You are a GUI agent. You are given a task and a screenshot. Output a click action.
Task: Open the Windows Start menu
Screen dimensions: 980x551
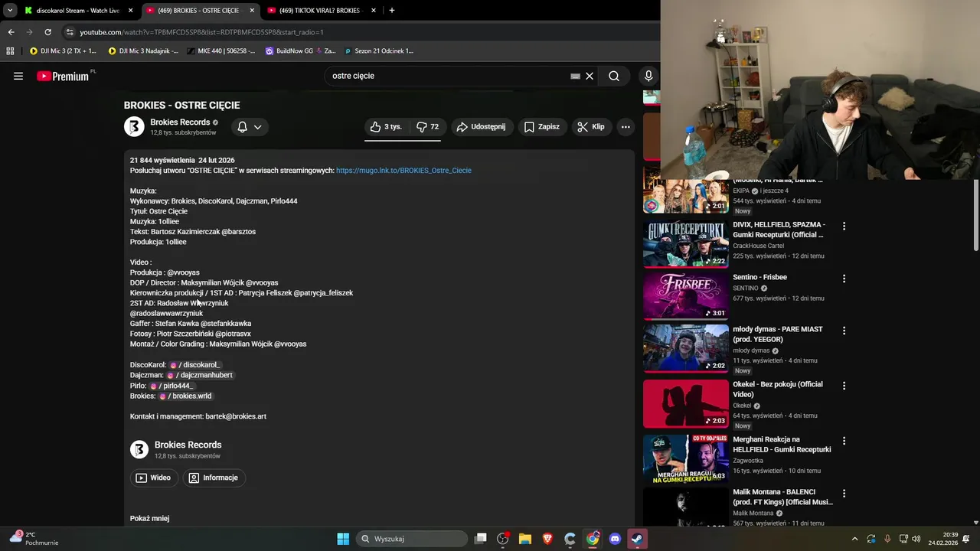click(x=343, y=539)
